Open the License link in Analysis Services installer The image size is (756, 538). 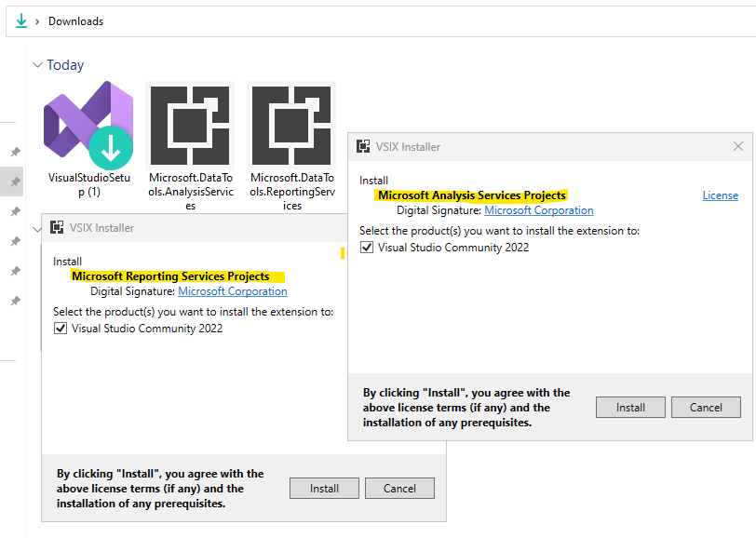coord(720,195)
